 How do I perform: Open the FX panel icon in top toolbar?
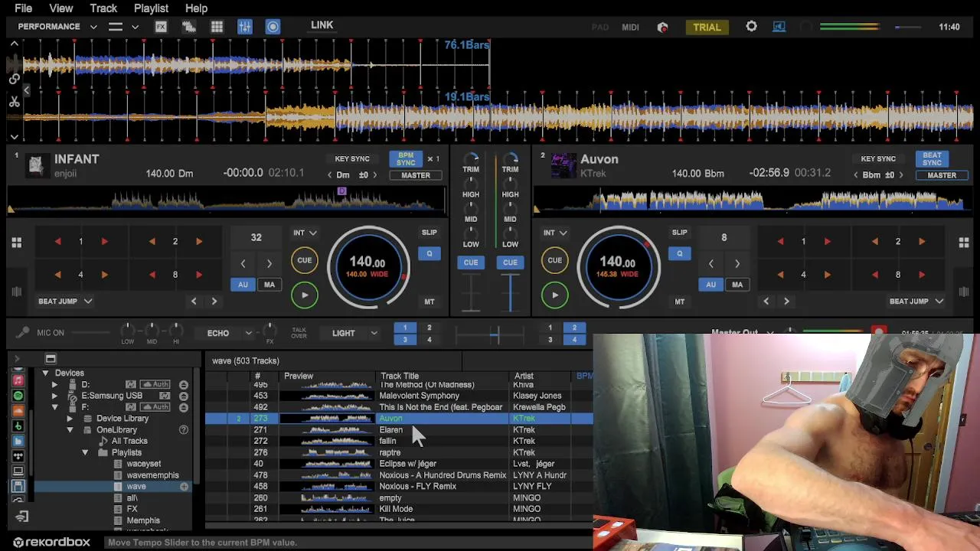[161, 27]
